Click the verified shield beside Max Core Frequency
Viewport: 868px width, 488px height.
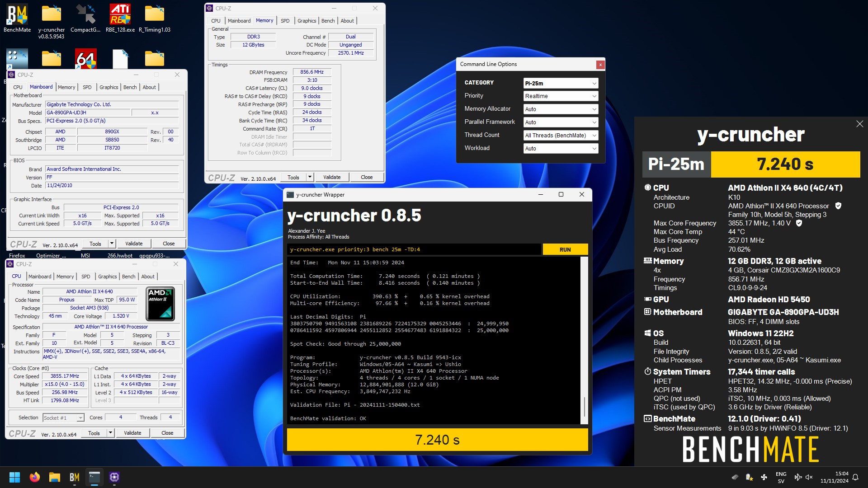tap(799, 223)
